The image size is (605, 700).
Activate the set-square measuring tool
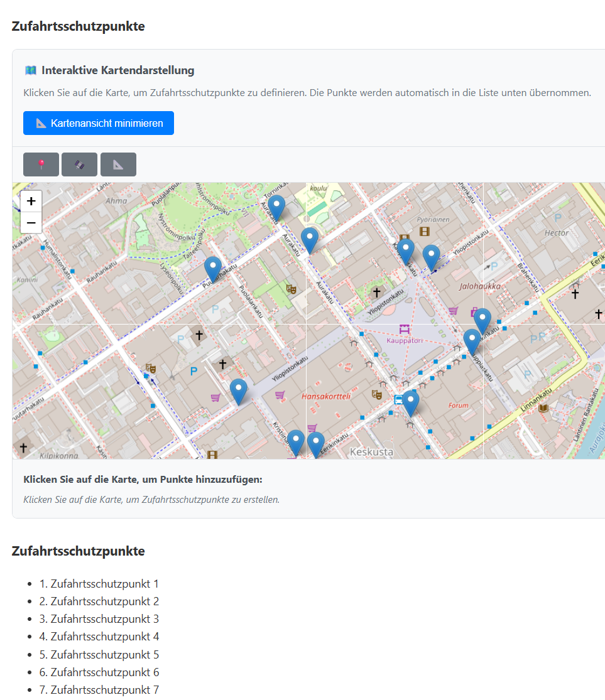[118, 164]
